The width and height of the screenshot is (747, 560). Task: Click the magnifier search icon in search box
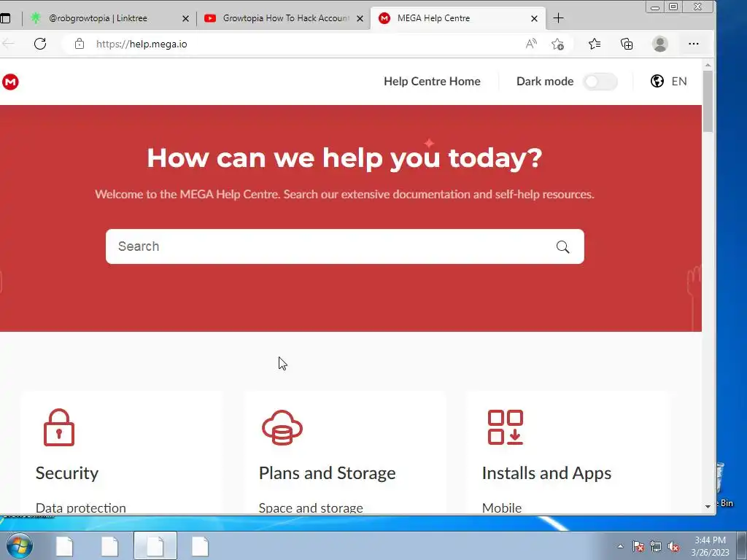tap(562, 246)
